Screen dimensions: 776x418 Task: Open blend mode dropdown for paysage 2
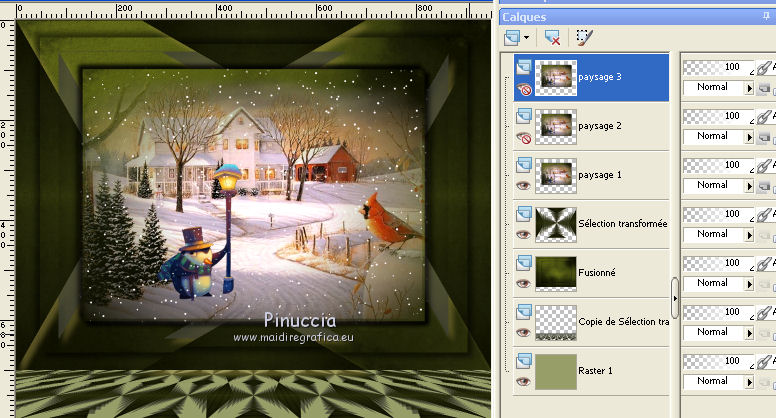tap(749, 138)
